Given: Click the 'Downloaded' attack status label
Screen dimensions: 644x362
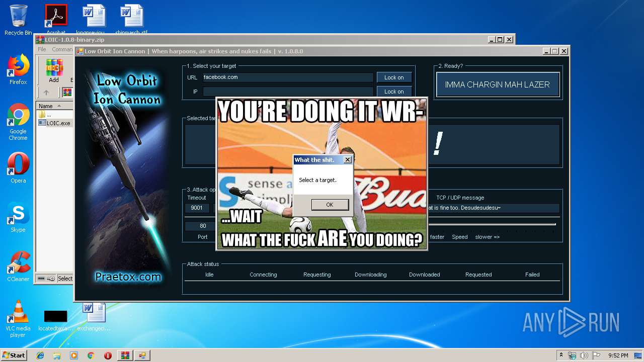Looking at the screenshot, I should [425, 275].
